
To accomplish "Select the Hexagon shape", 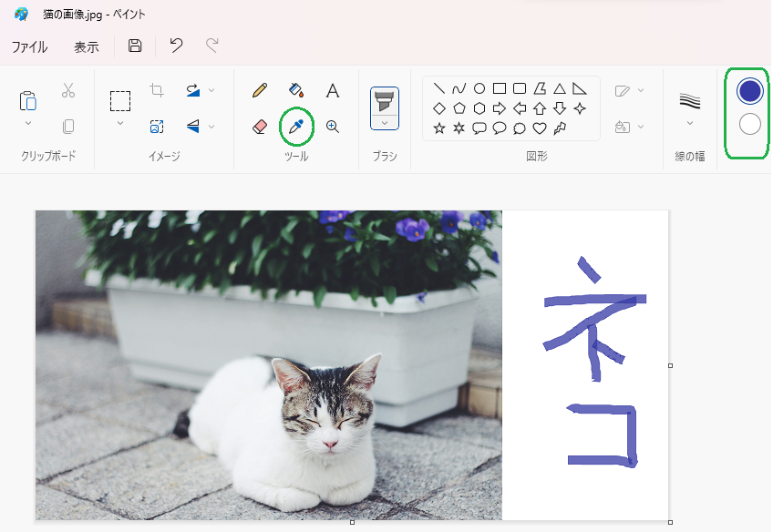I will click(x=479, y=108).
